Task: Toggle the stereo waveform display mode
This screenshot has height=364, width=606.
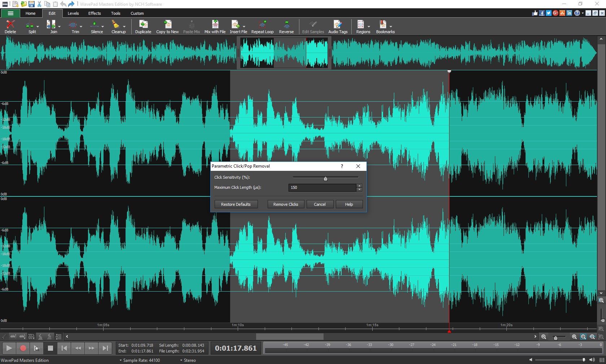Action: pos(31,337)
